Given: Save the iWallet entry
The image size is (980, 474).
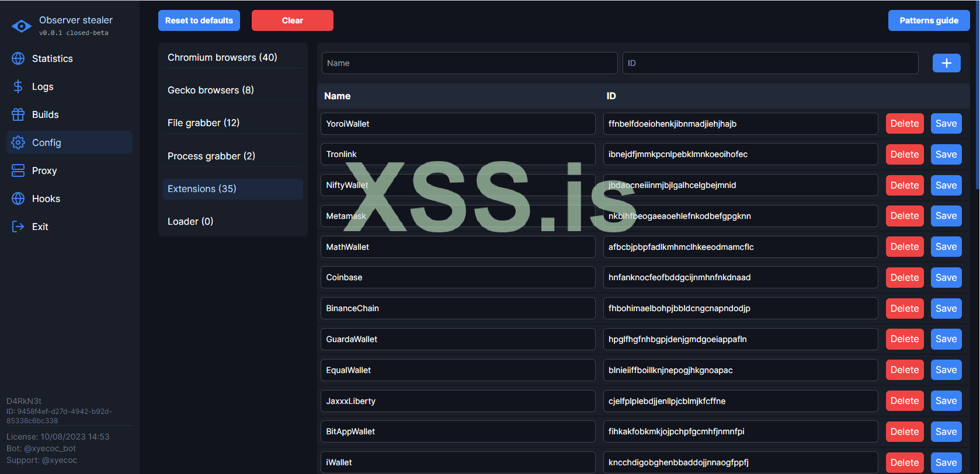Looking at the screenshot, I should click(946, 463).
